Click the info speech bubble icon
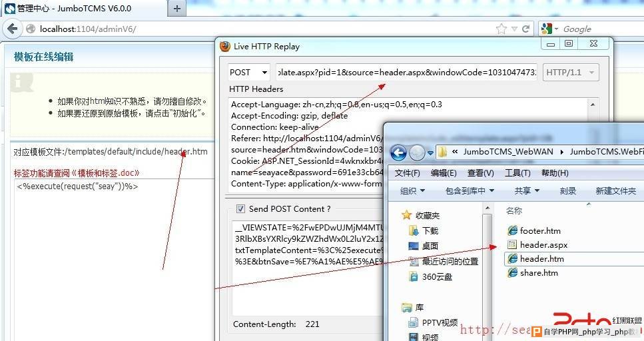The width and height of the screenshot is (644, 341). click(21, 82)
